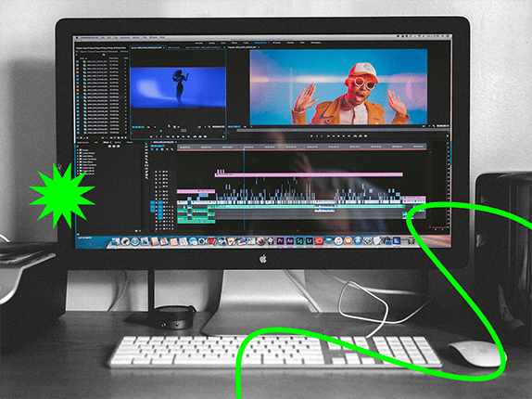Mute audio track A1
The width and height of the screenshot is (532, 399).
167,207
